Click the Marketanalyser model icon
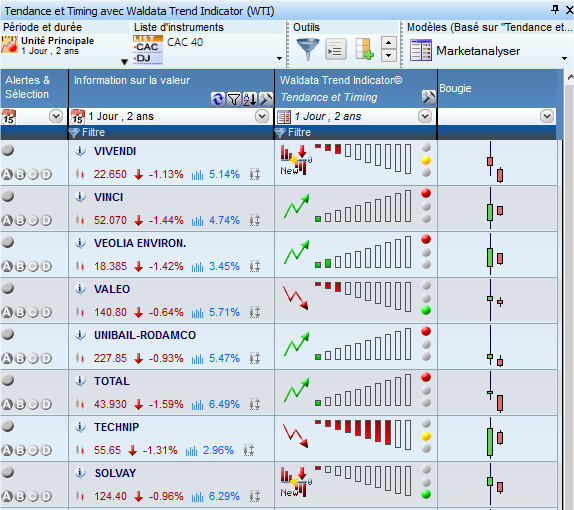The image size is (574, 510). [x=421, y=51]
